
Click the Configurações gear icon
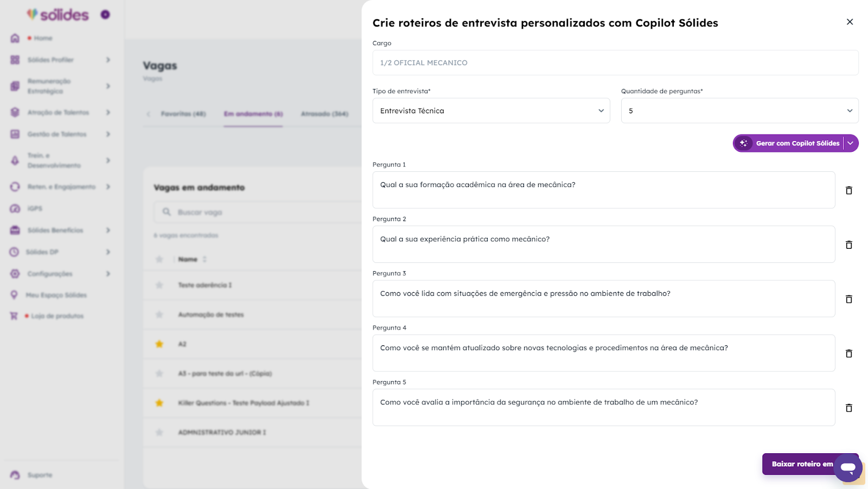point(15,274)
